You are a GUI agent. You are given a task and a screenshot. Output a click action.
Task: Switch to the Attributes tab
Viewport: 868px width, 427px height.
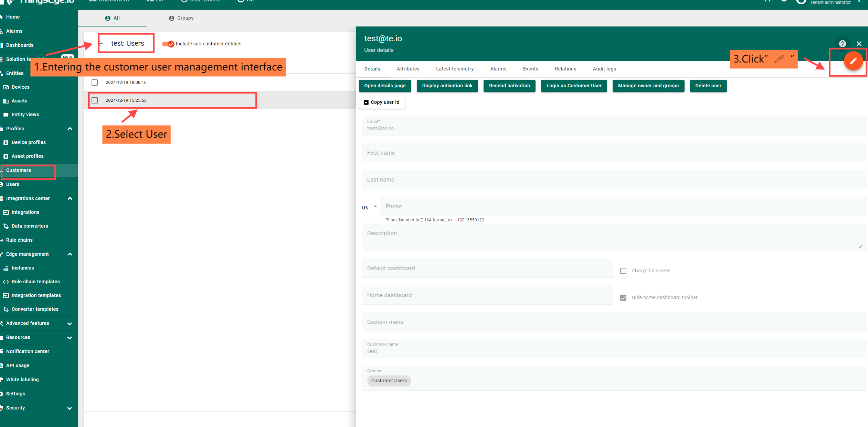[408, 69]
